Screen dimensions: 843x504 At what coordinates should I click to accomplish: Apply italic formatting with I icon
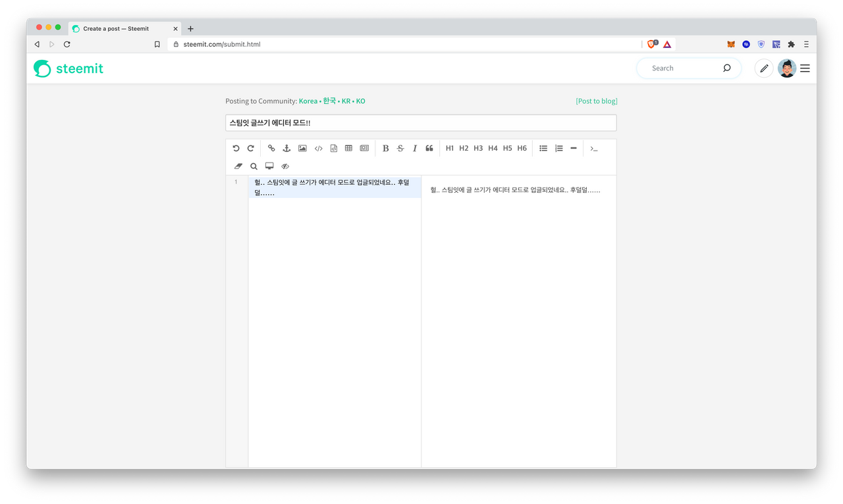[x=415, y=149]
